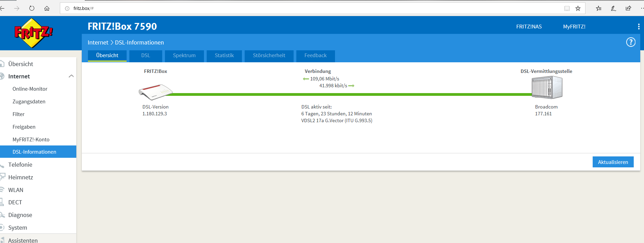
Task: Open the help question mark icon
Action: [x=631, y=42]
